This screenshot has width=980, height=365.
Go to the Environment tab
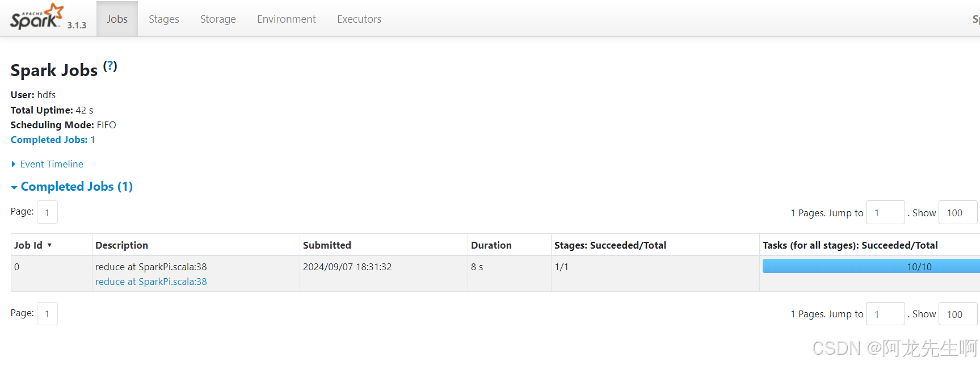point(286,19)
